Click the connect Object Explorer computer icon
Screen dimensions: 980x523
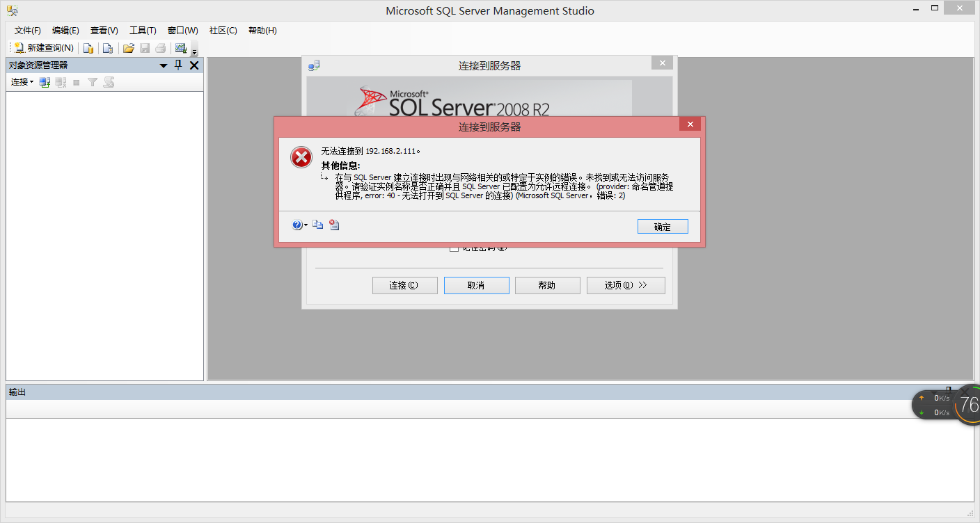coord(45,82)
